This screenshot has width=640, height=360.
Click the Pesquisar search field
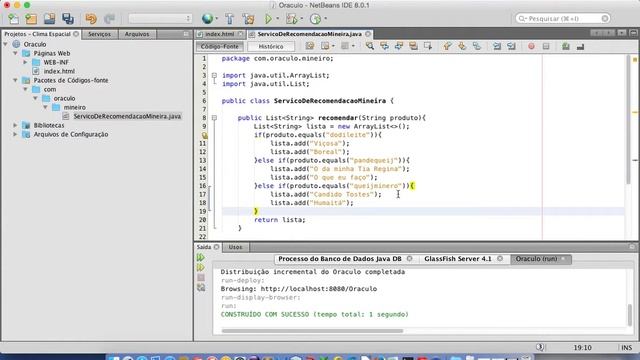click(x=563, y=18)
